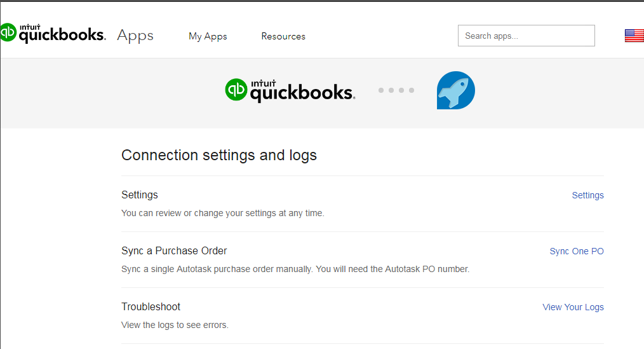Go to the Apps home label
Screen dimensions: 644x349
tap(135, 36)
